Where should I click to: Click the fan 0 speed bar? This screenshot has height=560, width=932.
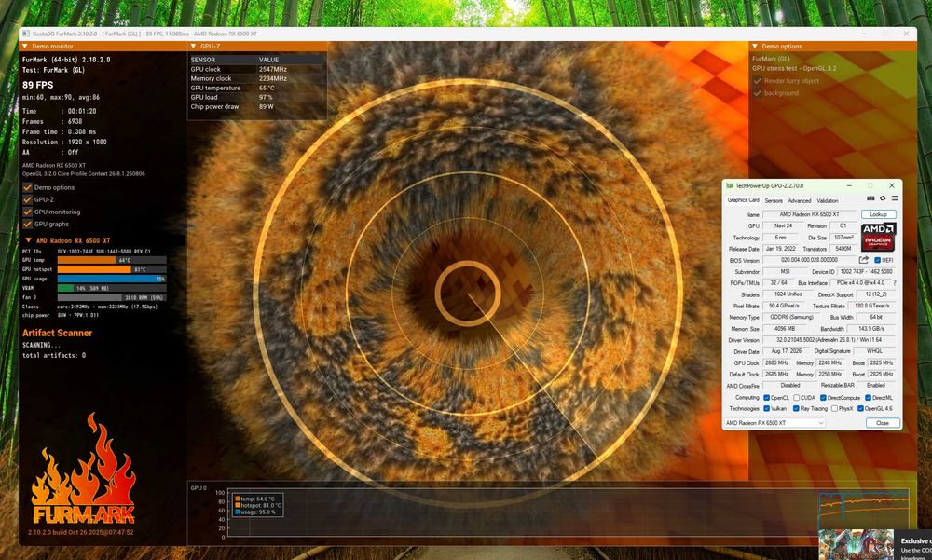click(x=112, y=297)
